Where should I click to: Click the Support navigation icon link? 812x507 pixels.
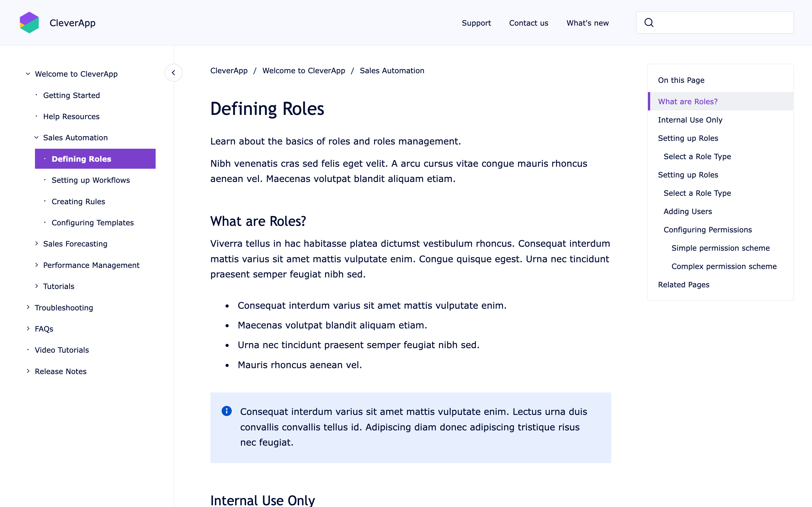point(476,22)
